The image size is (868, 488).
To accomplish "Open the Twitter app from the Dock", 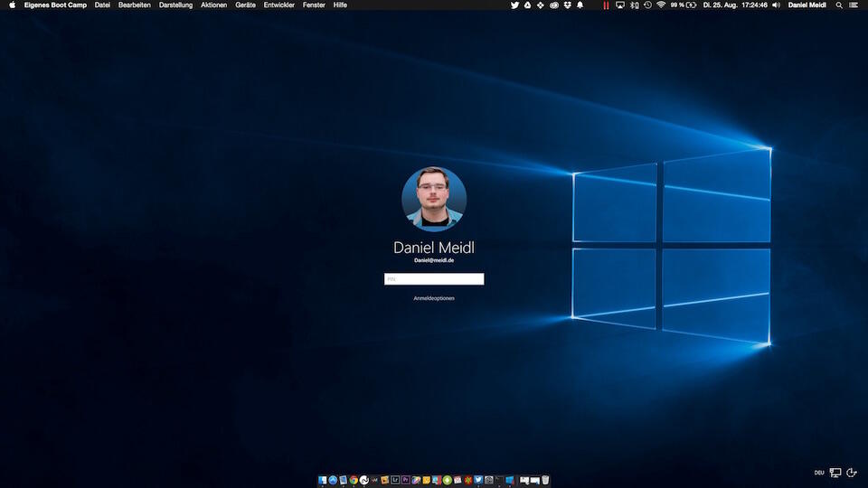I will tap(478, 480).
